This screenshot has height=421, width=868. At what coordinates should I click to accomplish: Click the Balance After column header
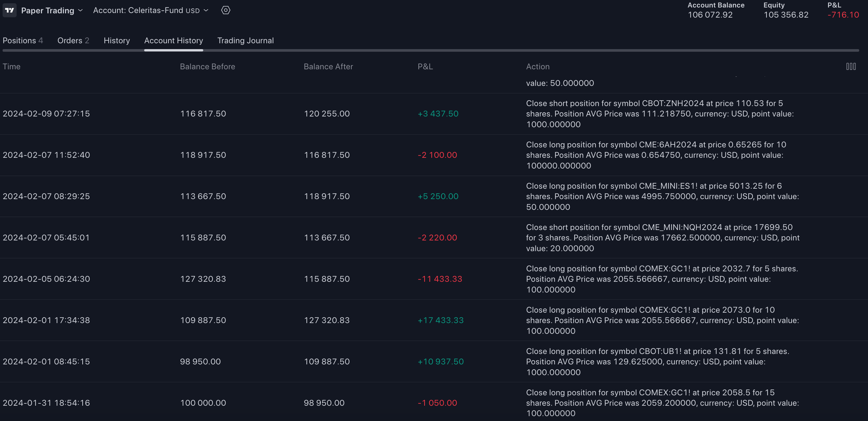coord(328,66)
